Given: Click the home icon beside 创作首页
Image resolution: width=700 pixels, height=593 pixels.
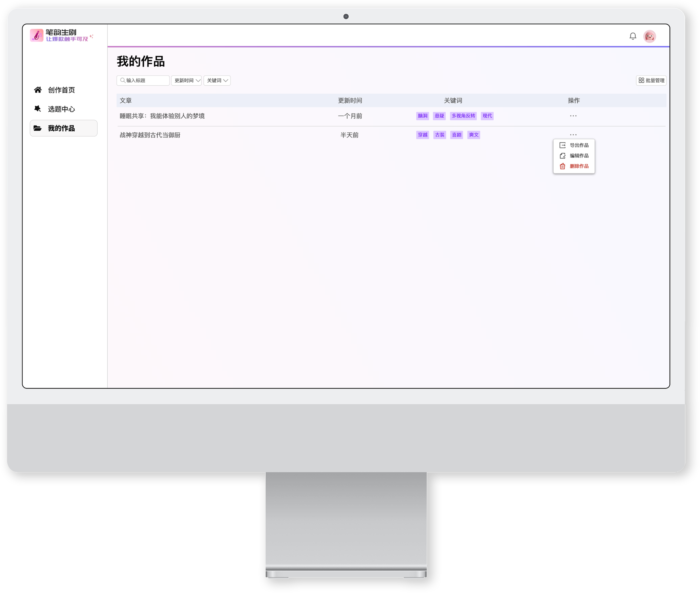Looking at the screenshot, I should pos(38,90).
